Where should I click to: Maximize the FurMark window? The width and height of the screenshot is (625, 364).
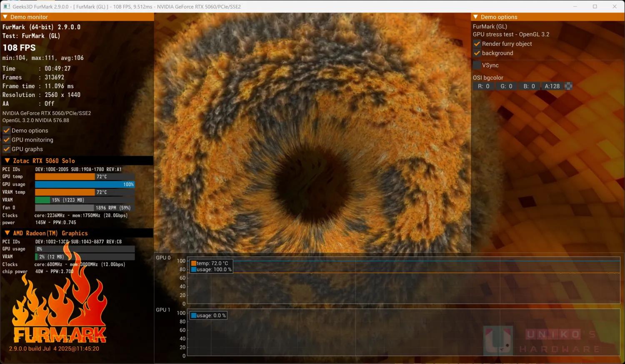coord(595,7)
